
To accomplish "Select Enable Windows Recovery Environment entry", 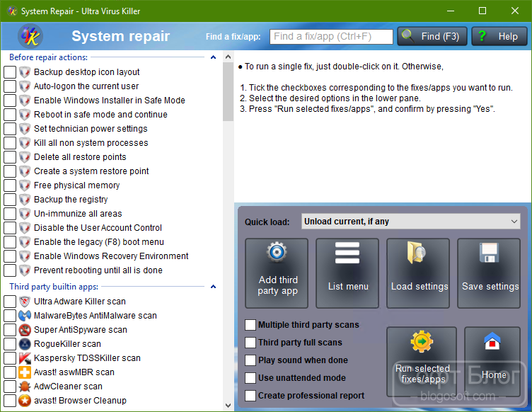I will pyautogui.click(x=111, y=256).
